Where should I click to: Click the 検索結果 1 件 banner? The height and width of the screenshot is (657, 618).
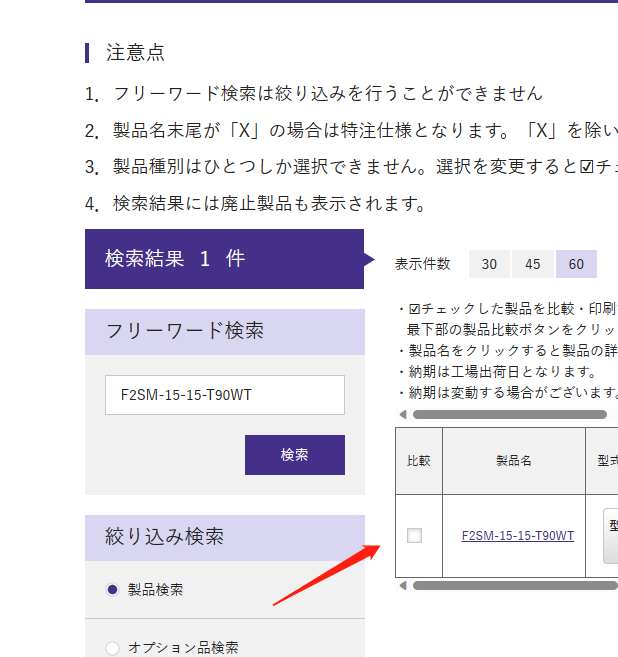[x=224, y=259]
